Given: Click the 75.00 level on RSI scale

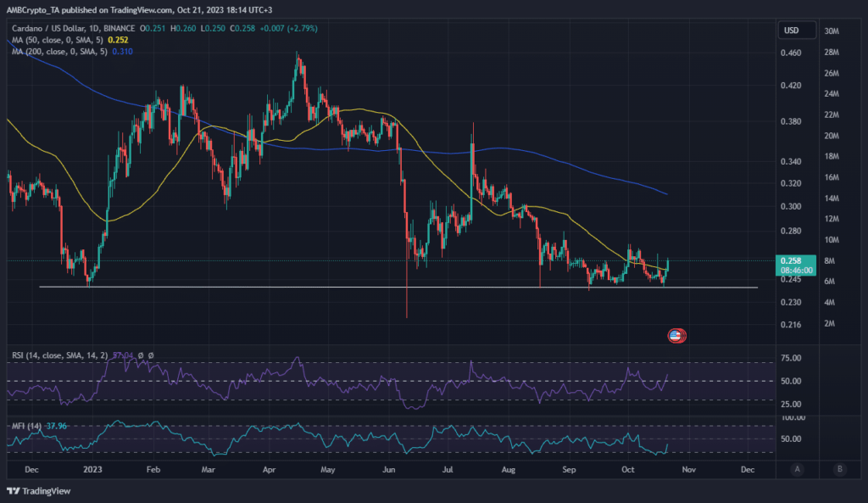Looking at the screenshot, I should click(790, 359).
